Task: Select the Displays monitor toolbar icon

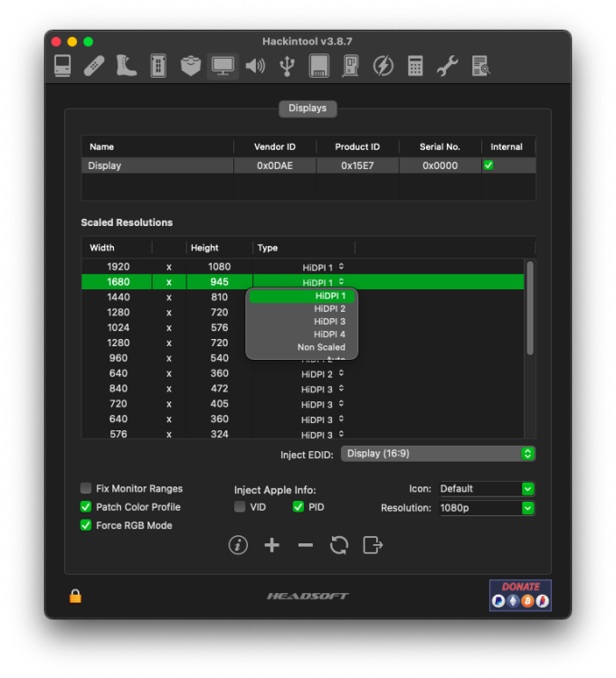Action: pyautogui.click(x=223, y=66)
